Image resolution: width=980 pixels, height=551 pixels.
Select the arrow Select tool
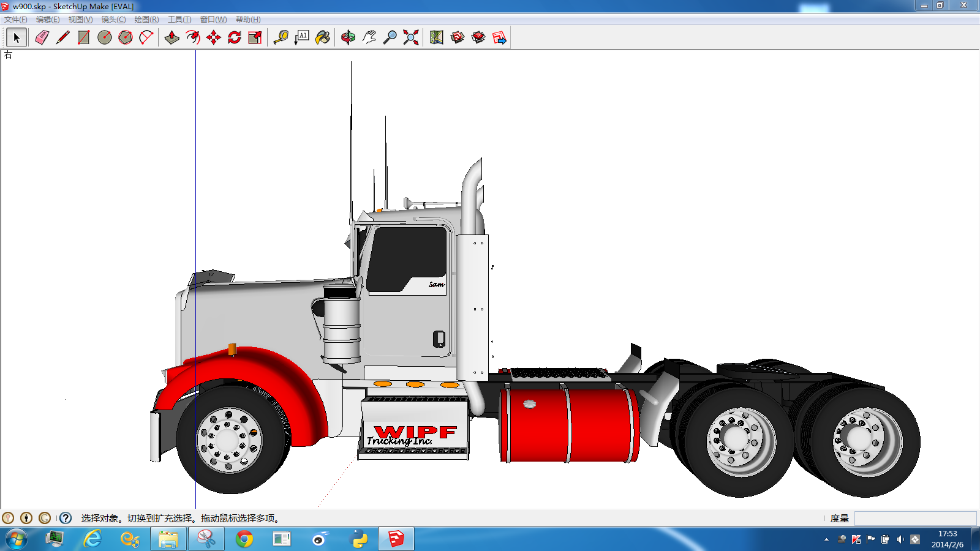pos(17,37)
